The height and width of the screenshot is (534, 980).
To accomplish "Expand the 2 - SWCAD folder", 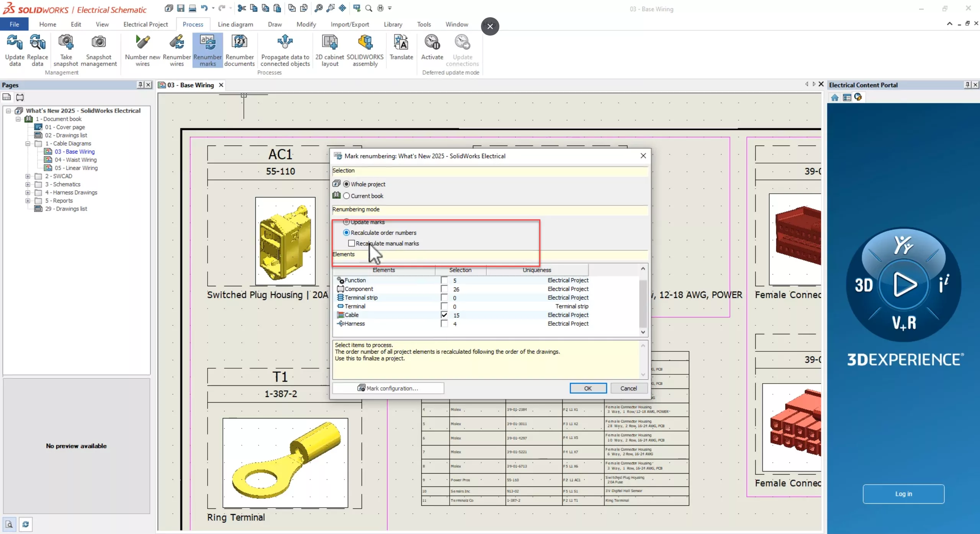I will tap(28, 176).
